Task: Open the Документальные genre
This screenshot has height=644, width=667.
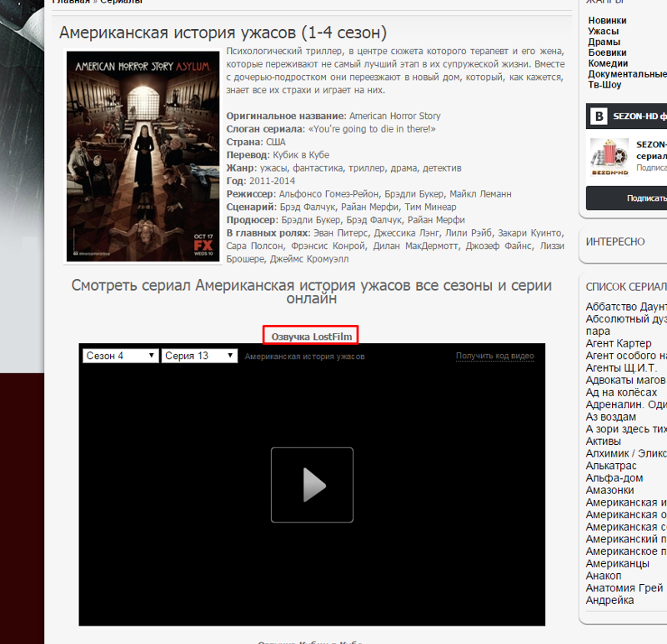Action: (628, 74)
